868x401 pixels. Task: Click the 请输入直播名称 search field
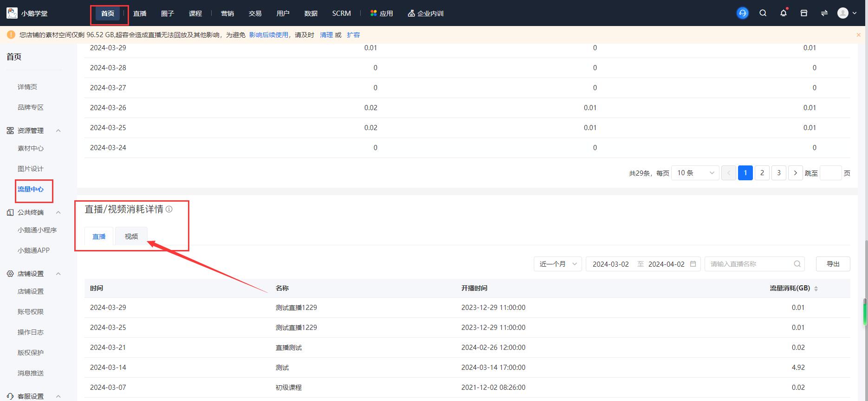click(x=750, y=264)
